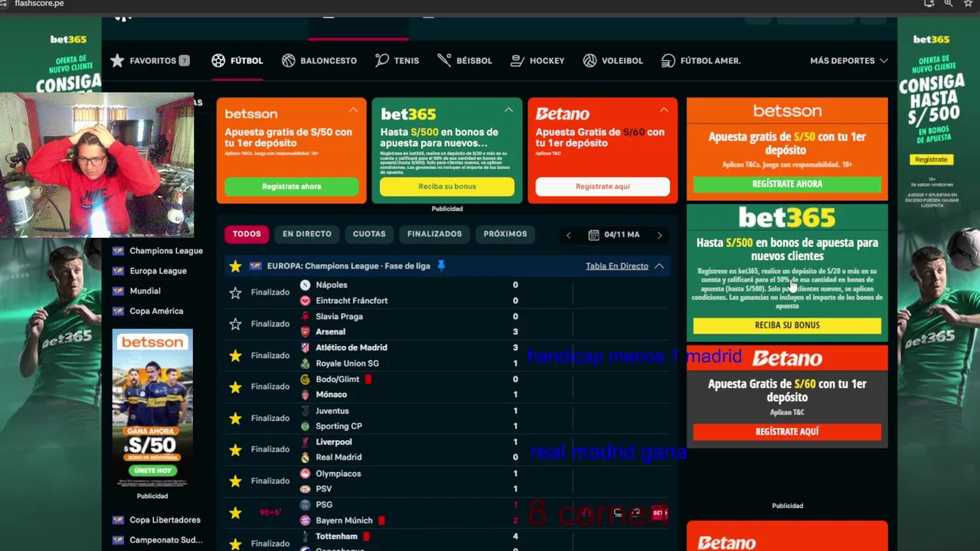Expand the Más Deportes dropdown
The width and height of the screenshot is (980, 551).
pyautogui.click(x=848, y=60)
